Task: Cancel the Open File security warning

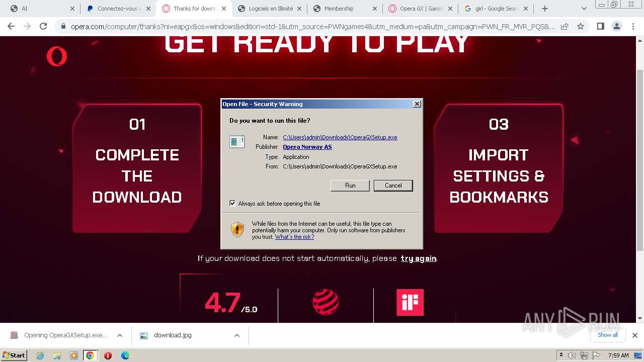Action: (x=393, y=186)
